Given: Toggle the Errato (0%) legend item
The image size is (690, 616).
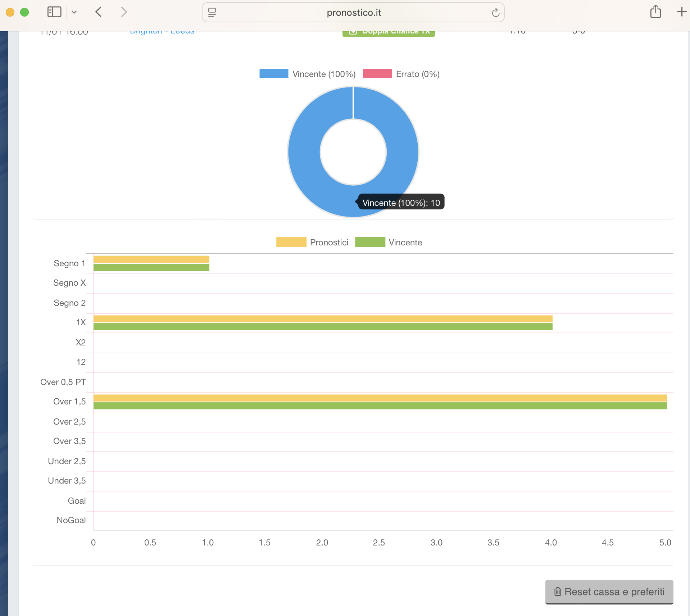Looking at the screenshot, I should (401, 74).
